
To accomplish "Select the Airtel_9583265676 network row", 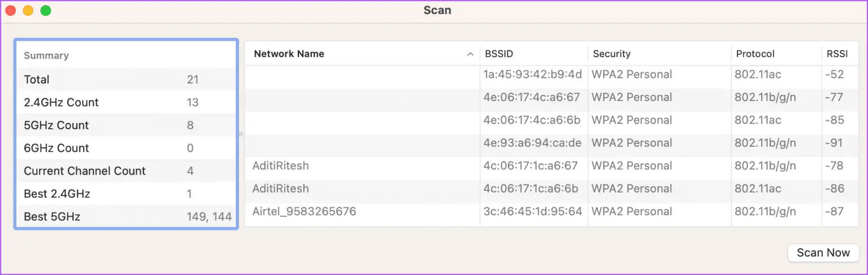I will 552,212.
